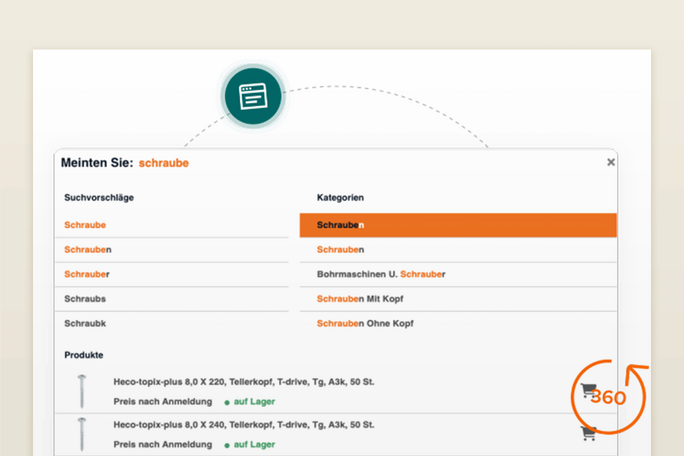Click the 'Meinten Sie:' label
684x456 pixels.
(97, 163)
